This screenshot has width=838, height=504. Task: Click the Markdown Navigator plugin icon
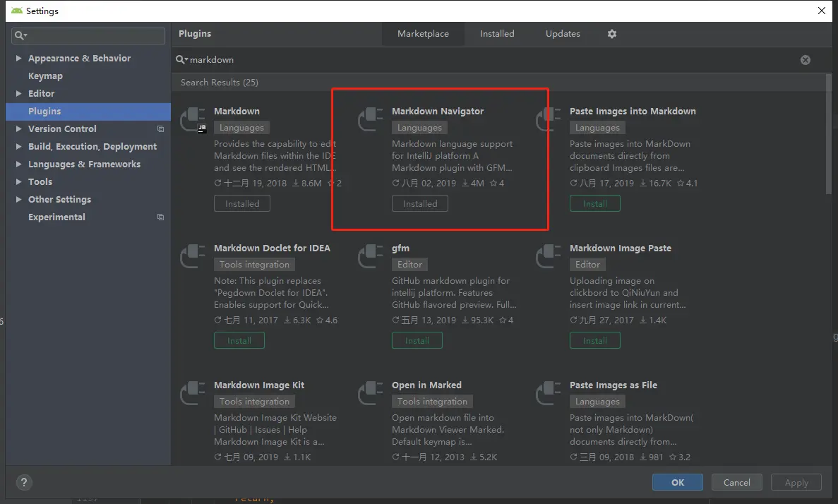click(371, 119)
